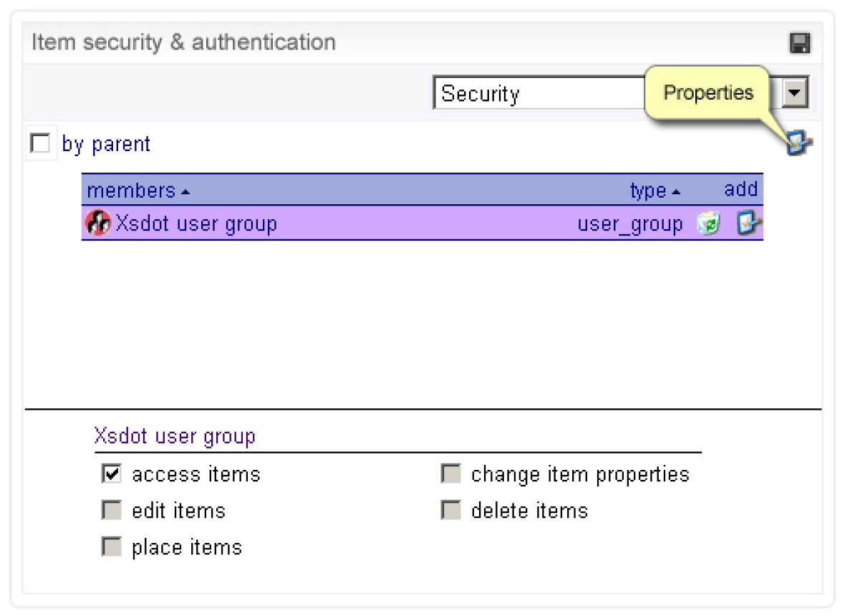This screenshot has width=845, height=616.
Task: Click the Properties icon under the tooltip
Action: click(798, 145)
